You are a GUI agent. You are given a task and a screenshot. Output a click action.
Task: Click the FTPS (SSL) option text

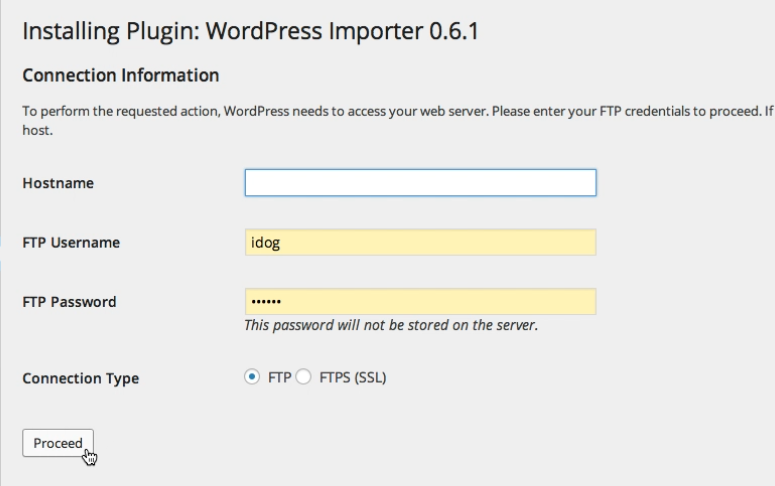click(x=352, y=378)
